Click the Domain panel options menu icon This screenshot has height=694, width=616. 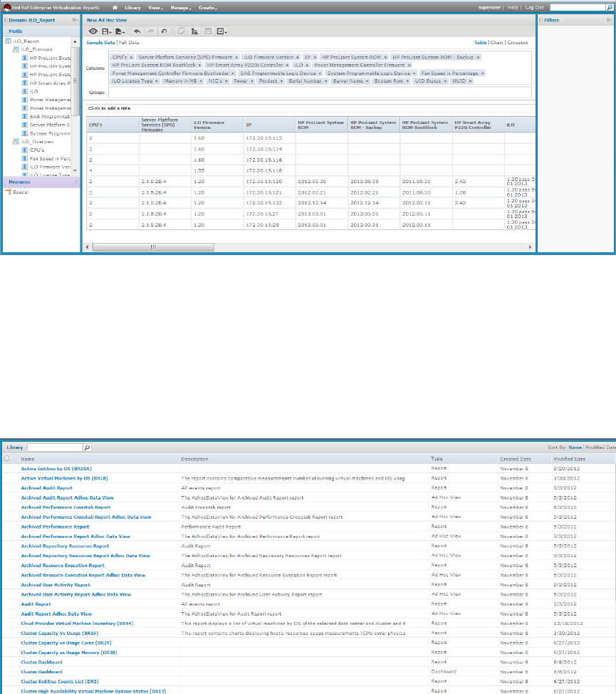[x=75, y=20]
